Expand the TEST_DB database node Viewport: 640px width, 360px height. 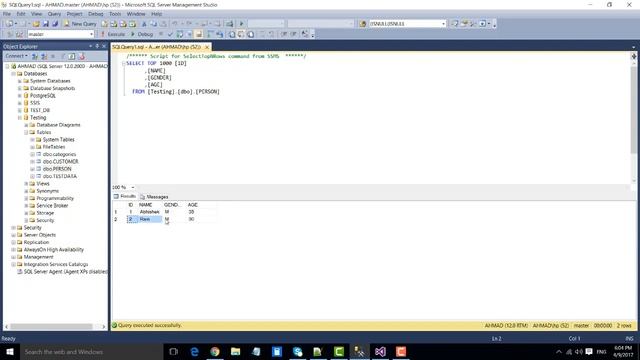[20, 110]
